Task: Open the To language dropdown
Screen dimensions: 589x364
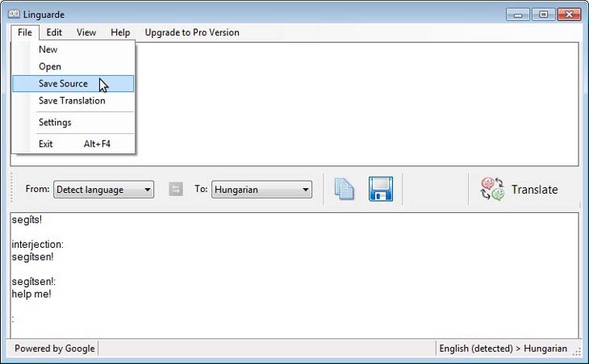Action: [261, 190]
